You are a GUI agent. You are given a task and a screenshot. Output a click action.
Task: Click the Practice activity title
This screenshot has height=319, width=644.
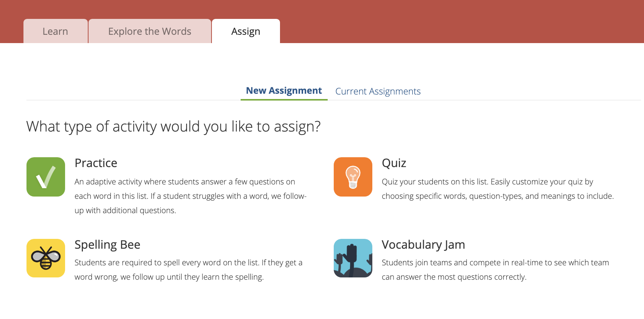[x=96, y=163]
